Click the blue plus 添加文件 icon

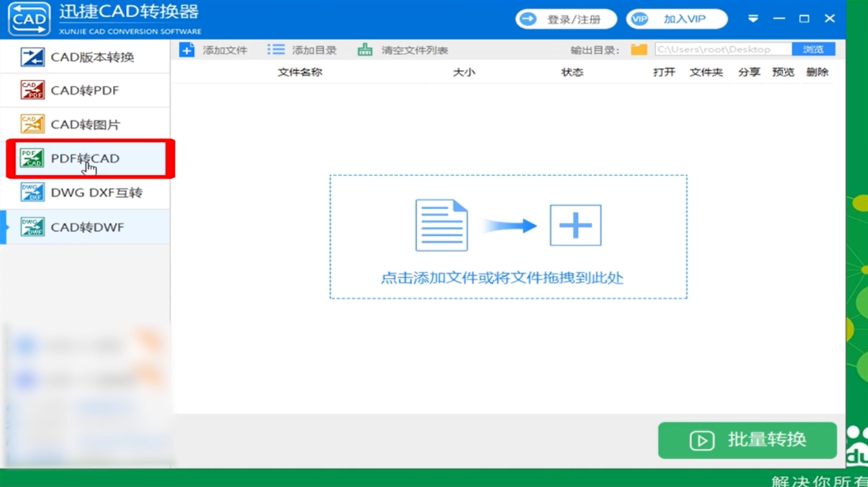click(187, 50)
